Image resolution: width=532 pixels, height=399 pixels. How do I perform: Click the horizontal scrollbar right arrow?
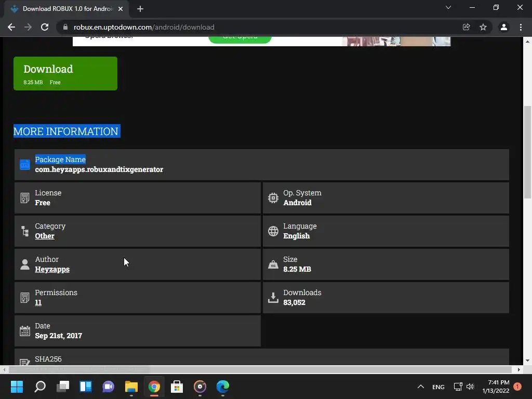coord(519,369)
